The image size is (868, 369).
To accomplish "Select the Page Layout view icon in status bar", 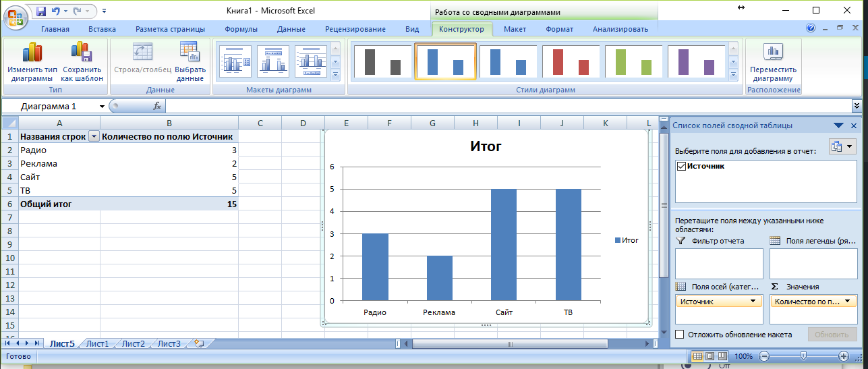I will pyautogui.click(x=710, y=356).
